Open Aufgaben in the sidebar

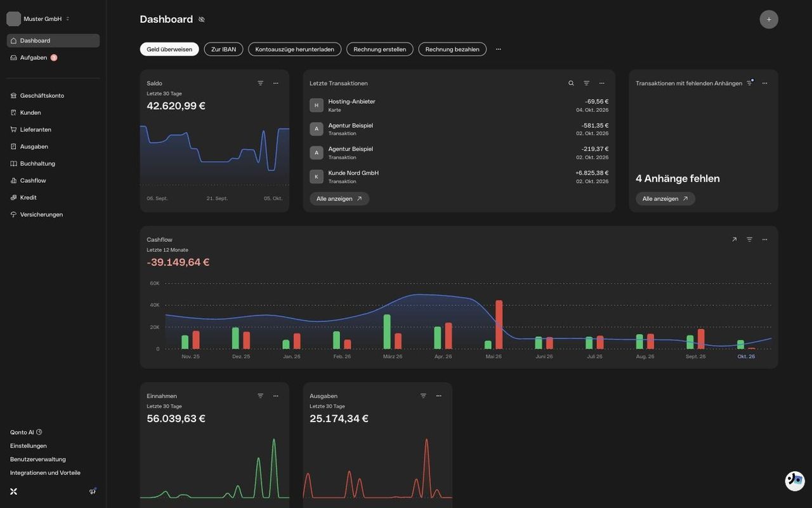coord(53,58)
